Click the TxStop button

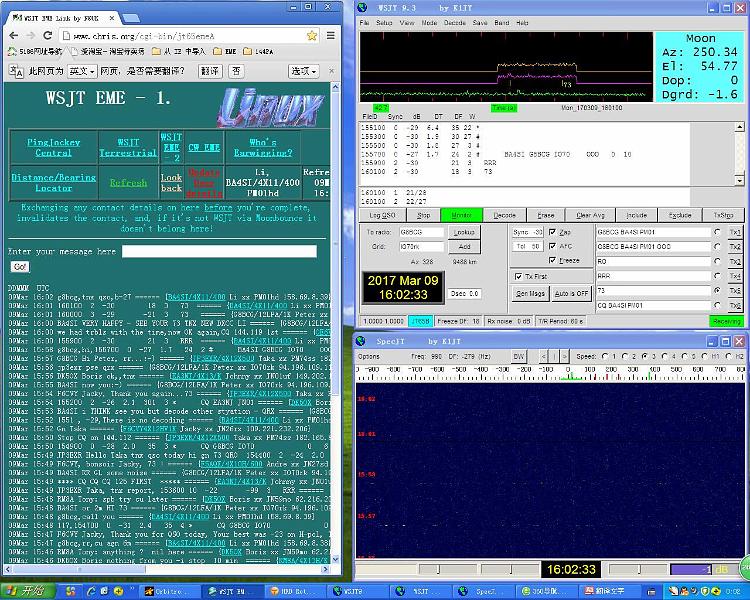(x=723, y=215)
